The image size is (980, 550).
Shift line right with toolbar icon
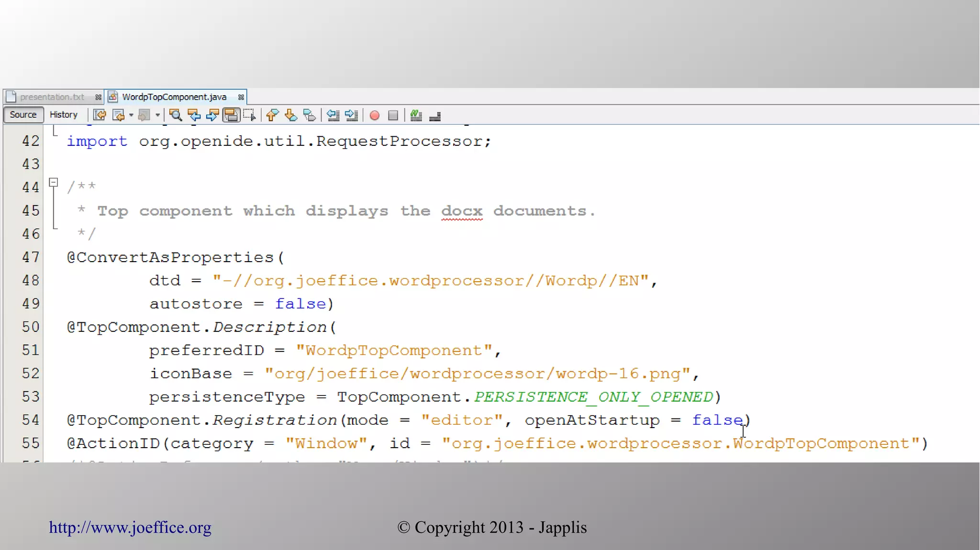(351, 115)
